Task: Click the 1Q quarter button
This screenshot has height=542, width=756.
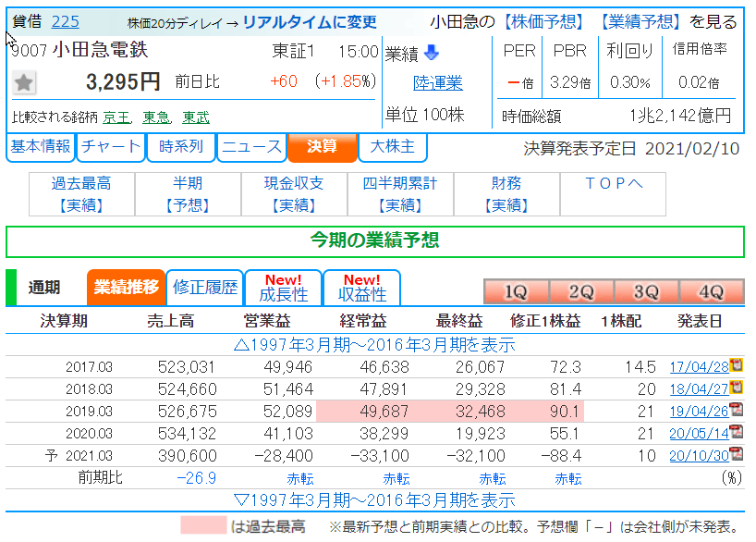Action: point(516,292)
